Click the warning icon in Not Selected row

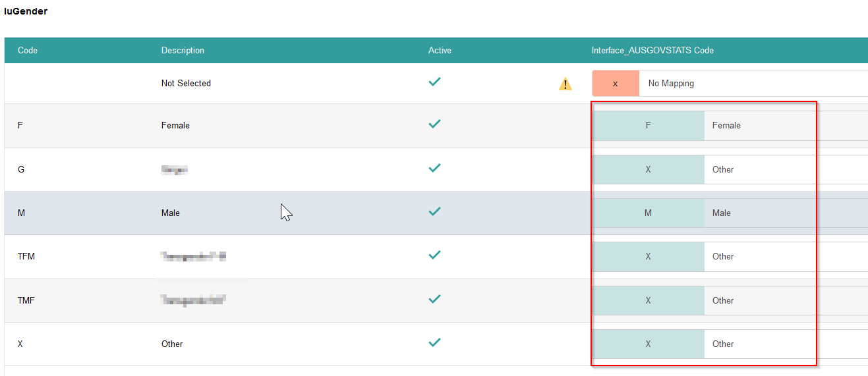[x=565, y=84]
